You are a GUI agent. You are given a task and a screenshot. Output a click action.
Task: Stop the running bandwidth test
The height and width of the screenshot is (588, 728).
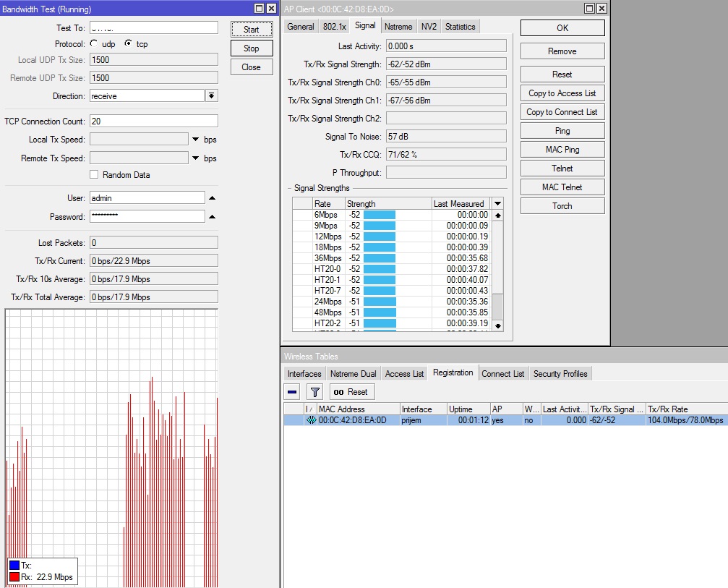pyautogui.click(x=252, y=48)
